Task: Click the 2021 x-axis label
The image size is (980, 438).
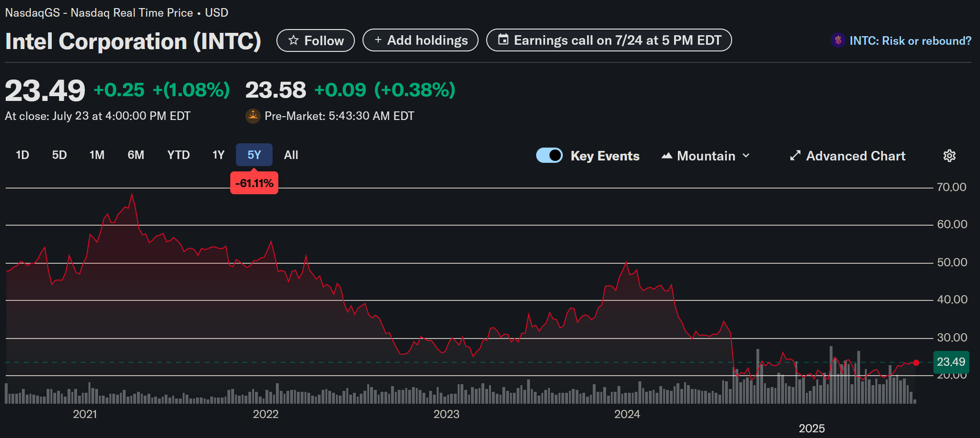Action: pyautogui.click(x=85, y=414)
